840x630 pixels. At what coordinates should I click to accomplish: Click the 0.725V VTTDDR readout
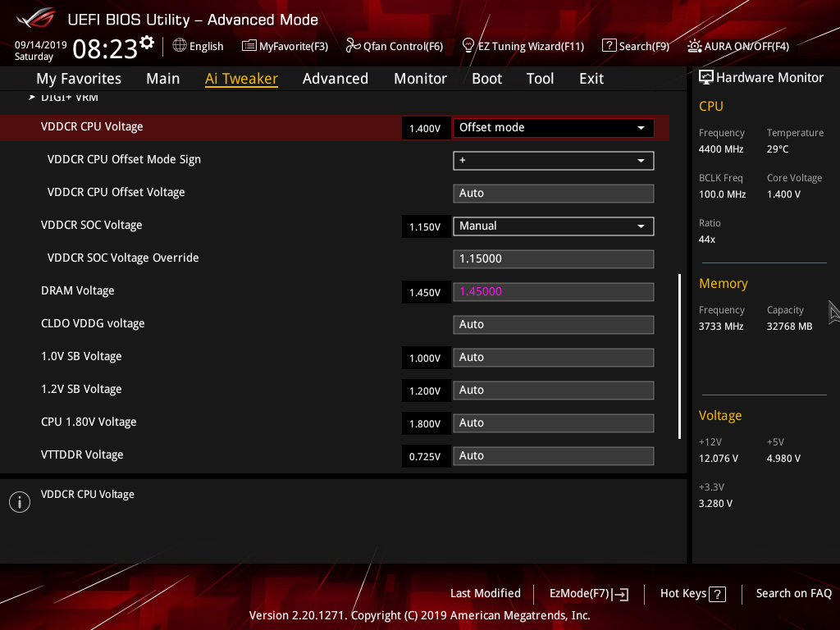pos(426,456)
